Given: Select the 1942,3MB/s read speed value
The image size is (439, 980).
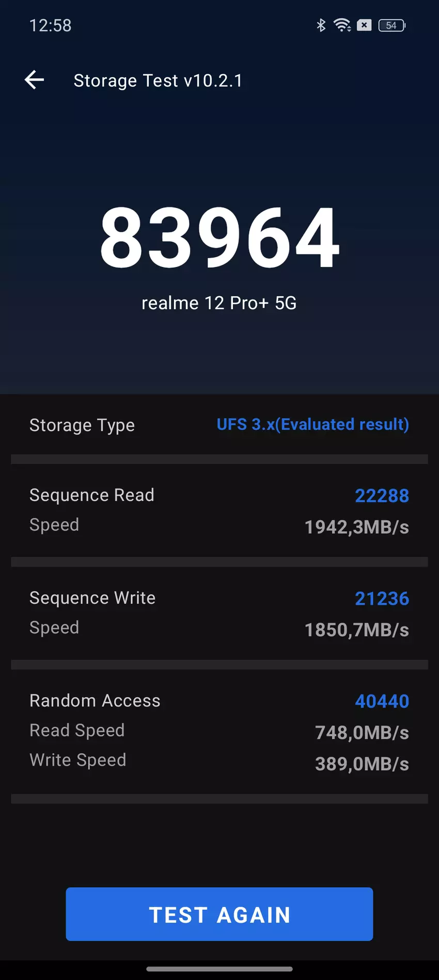Looking at the screenshot, I should [356, 527].
